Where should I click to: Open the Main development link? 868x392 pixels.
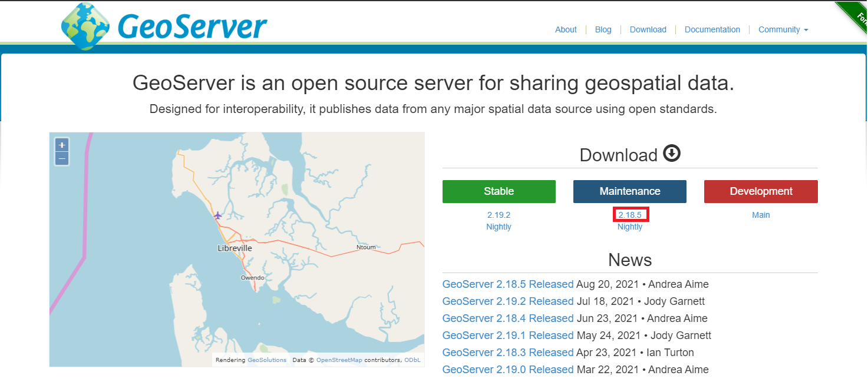[x=761, y=215]
